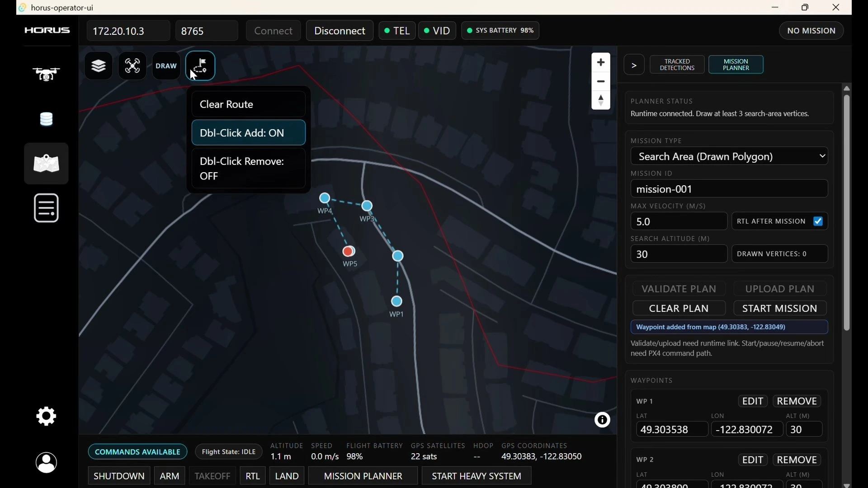The width and height of the screenshot is (868, 488).
Task: Click Flight State: IDLE badge
Action: pyautogui.click(x=229, y=452)
